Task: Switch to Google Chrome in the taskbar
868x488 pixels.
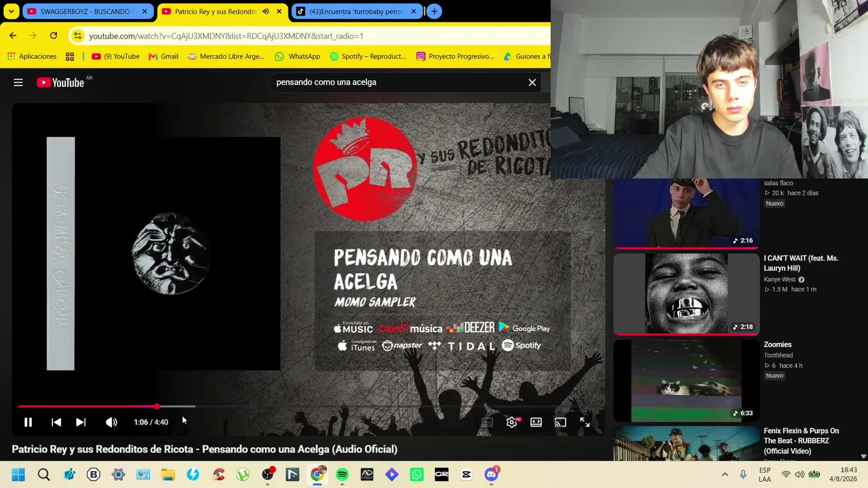Action: coord(317,474)
